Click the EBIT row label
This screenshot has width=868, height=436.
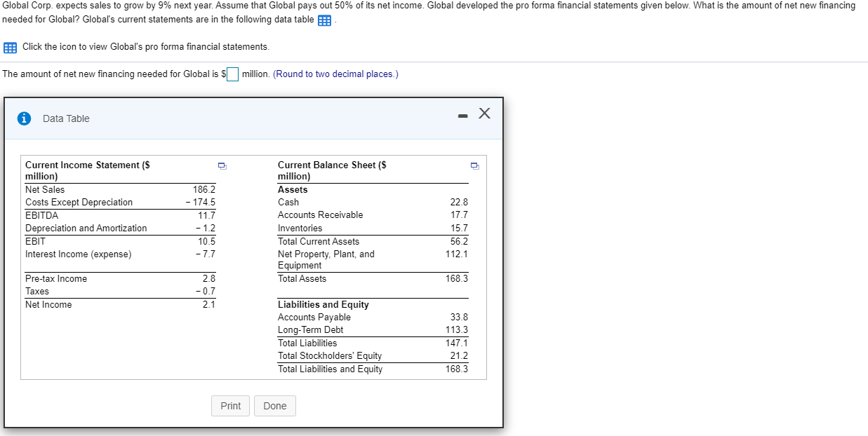point(35,241)
